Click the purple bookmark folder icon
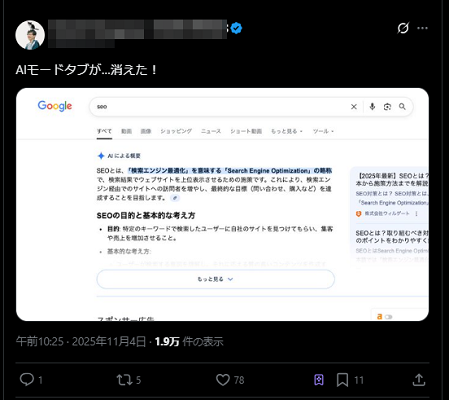 tap(319, 380)
